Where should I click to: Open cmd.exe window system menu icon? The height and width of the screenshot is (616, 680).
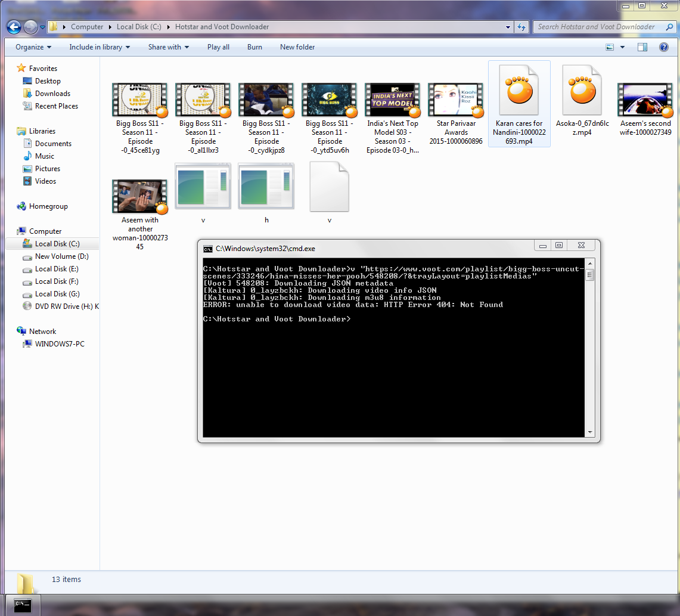click(208, 249)
